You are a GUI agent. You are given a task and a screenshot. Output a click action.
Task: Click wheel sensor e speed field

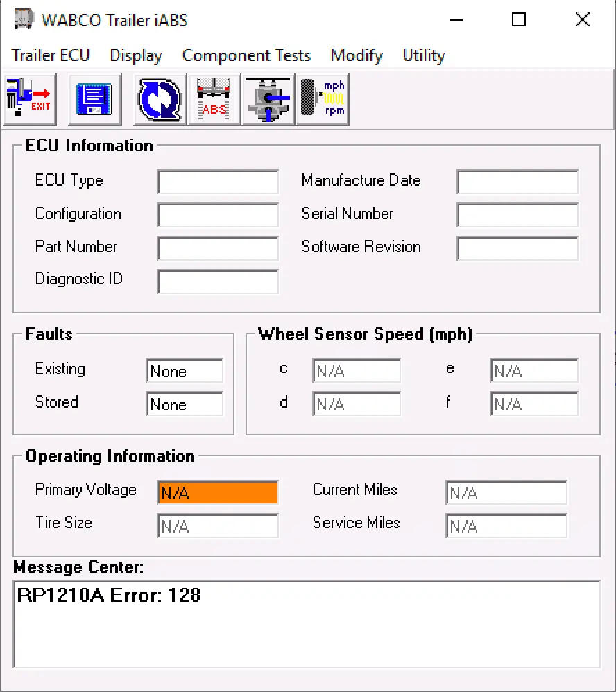click(x=534, y=370)
